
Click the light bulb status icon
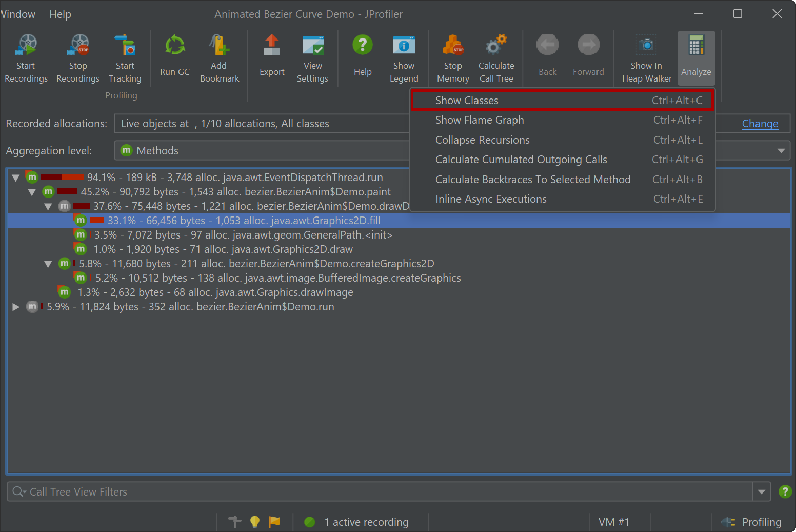(254, 522)
